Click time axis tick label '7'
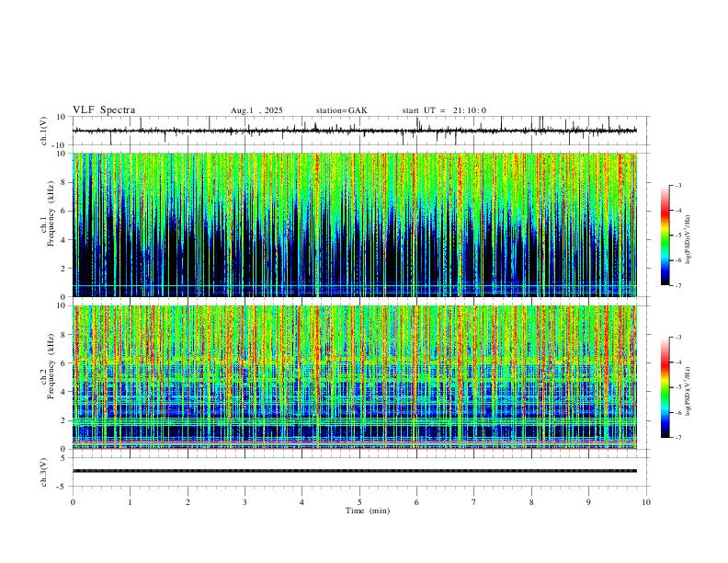728x563 pixels. coord(474,502)
